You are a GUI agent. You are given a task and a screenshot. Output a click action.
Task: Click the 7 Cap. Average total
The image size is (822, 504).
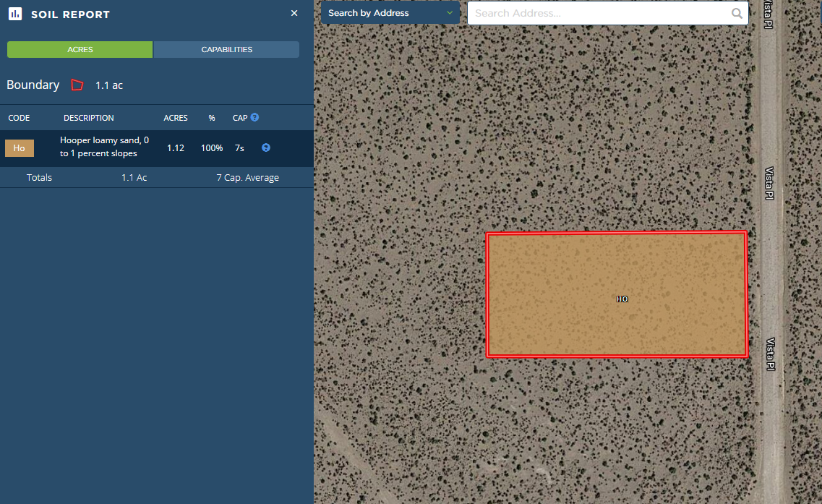tap(247, 177)
